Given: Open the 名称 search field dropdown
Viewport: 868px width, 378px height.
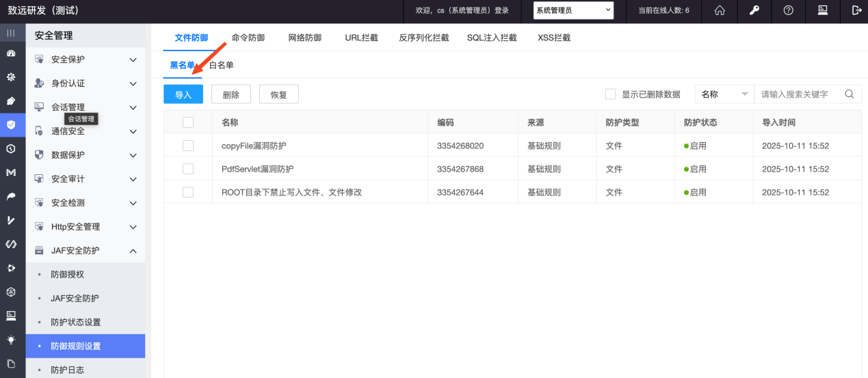Looking at the screenshot, I should pyautogui.click(x=724, y=94).
